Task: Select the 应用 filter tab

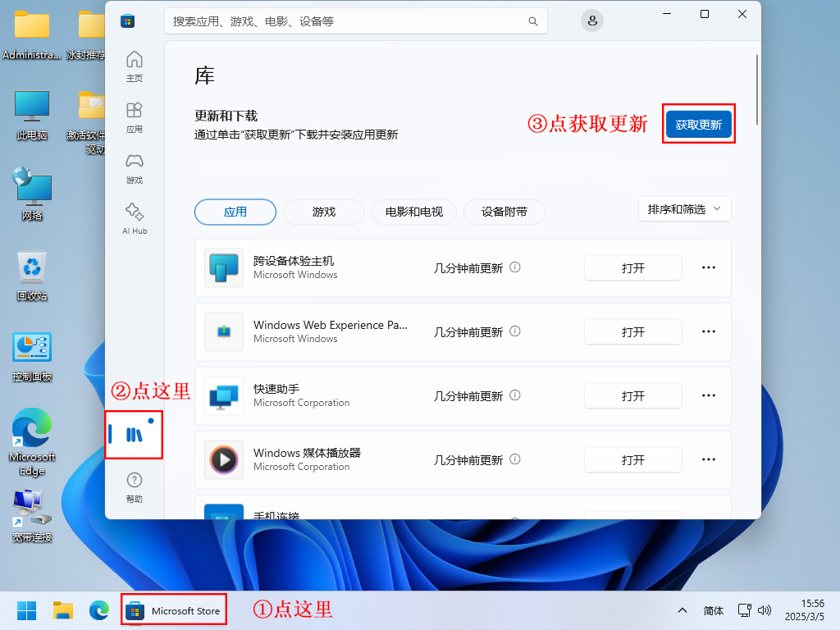Action: [235, 212]
